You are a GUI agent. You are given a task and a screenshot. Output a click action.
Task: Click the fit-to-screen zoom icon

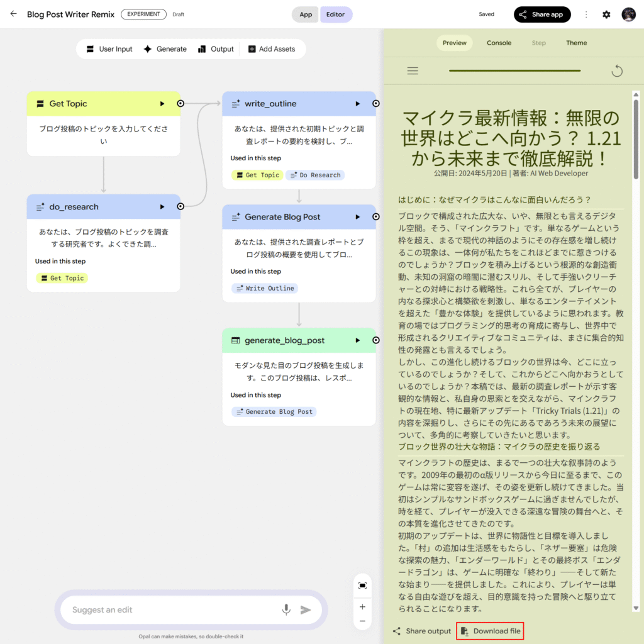point(362,585)
